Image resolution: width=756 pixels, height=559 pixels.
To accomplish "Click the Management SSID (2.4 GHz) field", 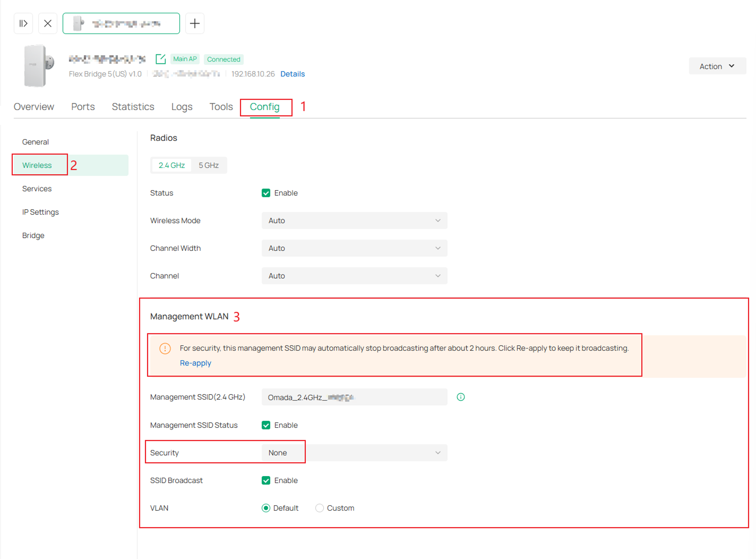I will [354, 397].
